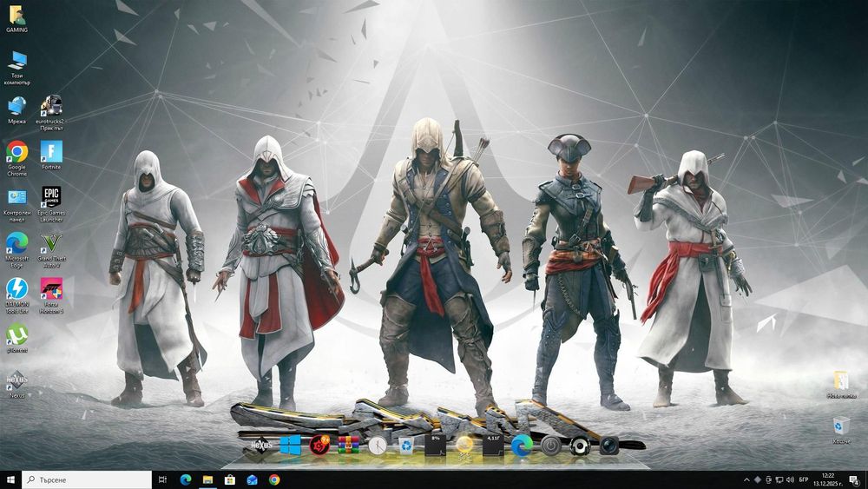Viewport: 868px width, 489px height.
Task: Select the Този компютър desktop icon
Action: click(16, 68)
